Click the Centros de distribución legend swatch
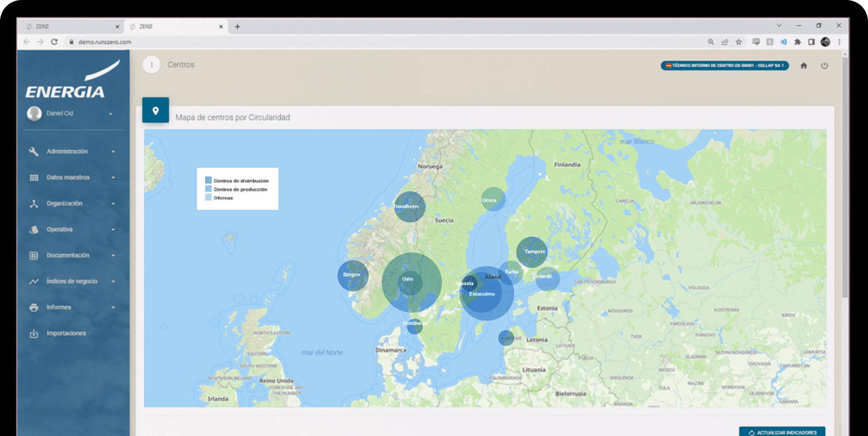The image size is (868, 436). 208,181
